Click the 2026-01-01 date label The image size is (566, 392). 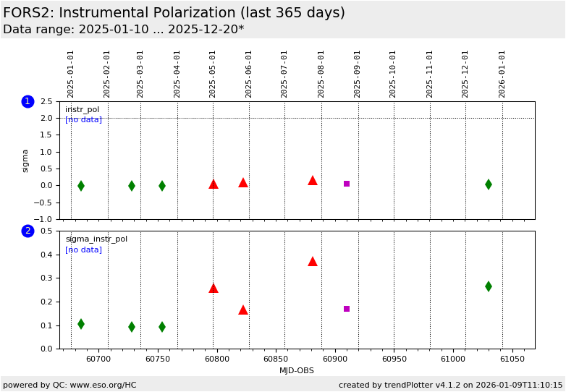(502, 74)
